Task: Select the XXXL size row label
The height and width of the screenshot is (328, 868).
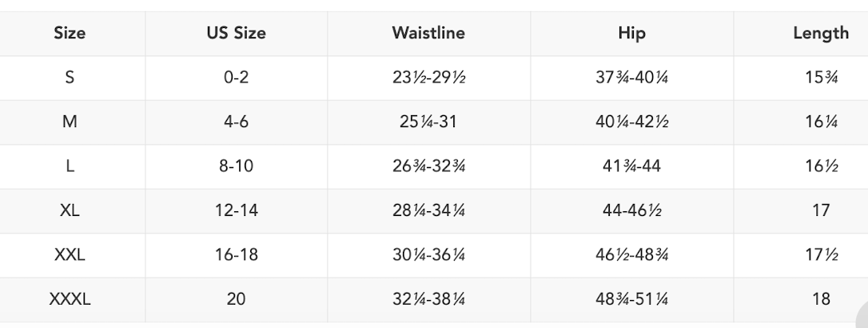Action: [70, 300]
